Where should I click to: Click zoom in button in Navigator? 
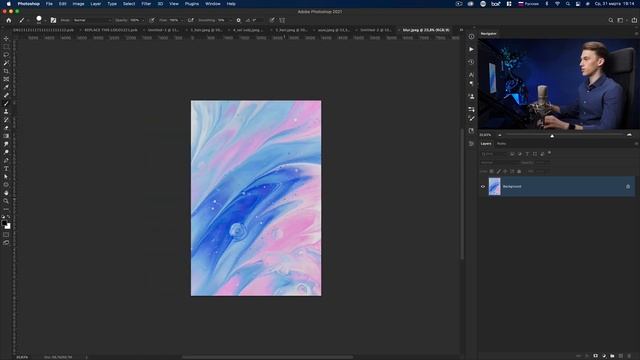coord(629,135)
